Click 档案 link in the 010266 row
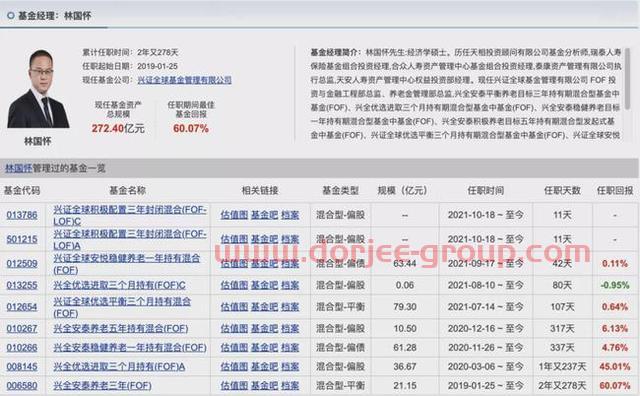Image resolution: width=640 pixels, height=396 pixels. click(x=290, y=347)
